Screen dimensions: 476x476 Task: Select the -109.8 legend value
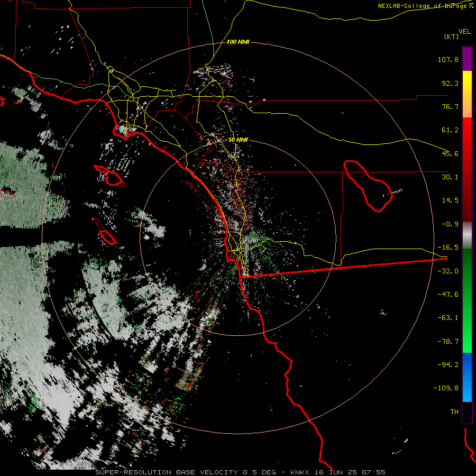[446, 388]
